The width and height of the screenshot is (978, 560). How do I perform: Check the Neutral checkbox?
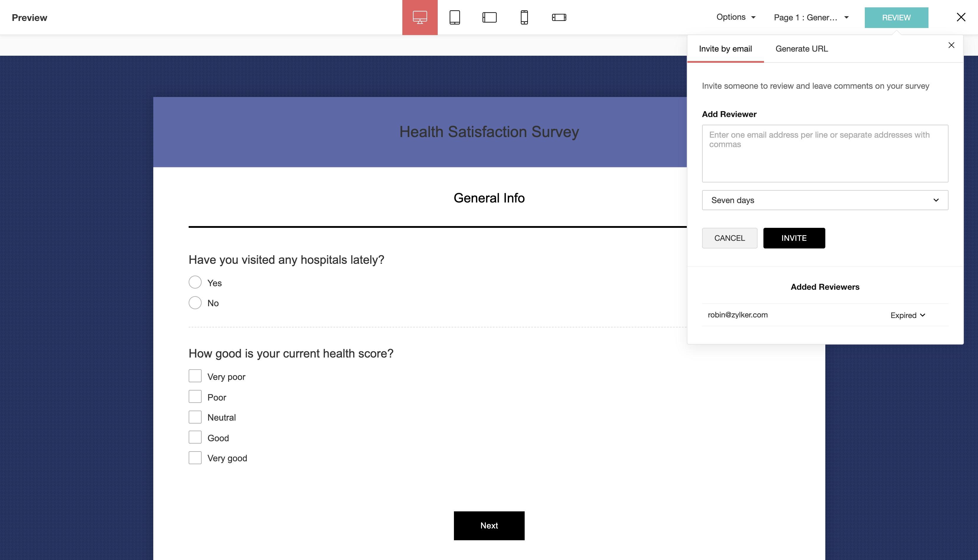(x=195, y=417)
